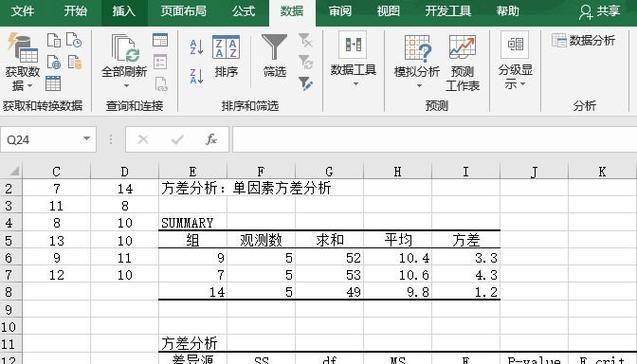The image size is (637, 364).
Task: Select column C header
Action: pos(56,172)
